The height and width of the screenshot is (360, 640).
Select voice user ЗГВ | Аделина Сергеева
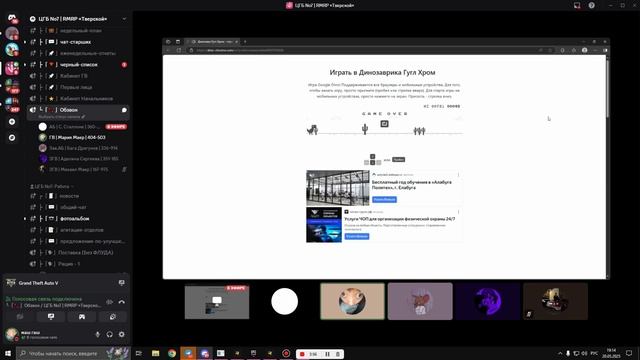pyautogui.click(x=82, y=159)
